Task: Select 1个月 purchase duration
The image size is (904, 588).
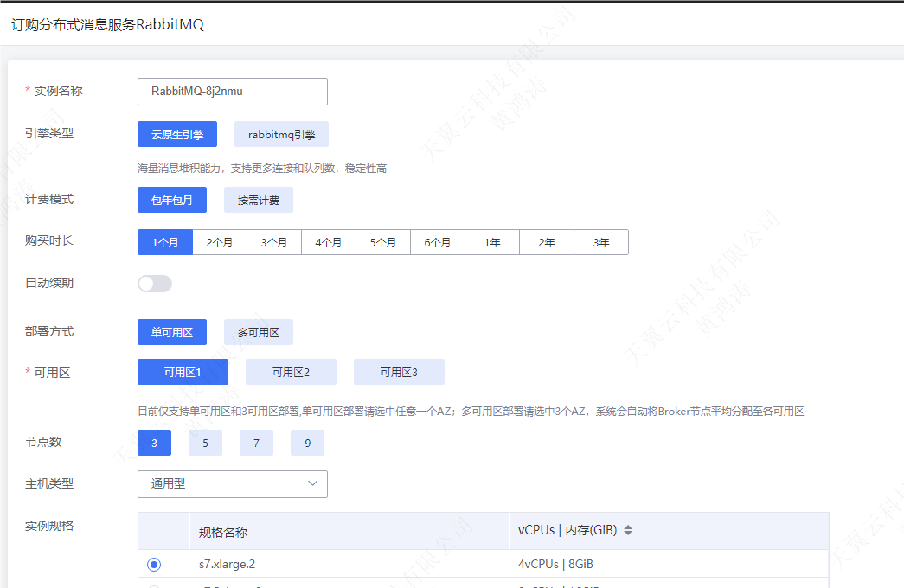Action: point(165,242)
